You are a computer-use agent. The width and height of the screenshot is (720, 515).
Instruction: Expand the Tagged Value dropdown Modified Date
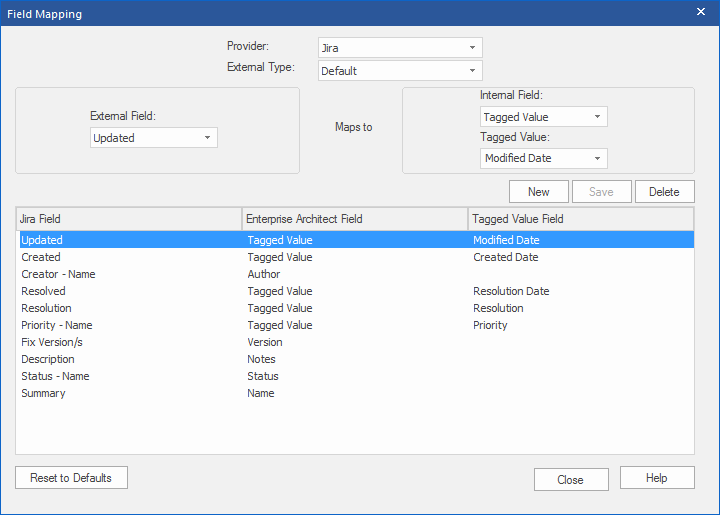(x=544, y=158)
